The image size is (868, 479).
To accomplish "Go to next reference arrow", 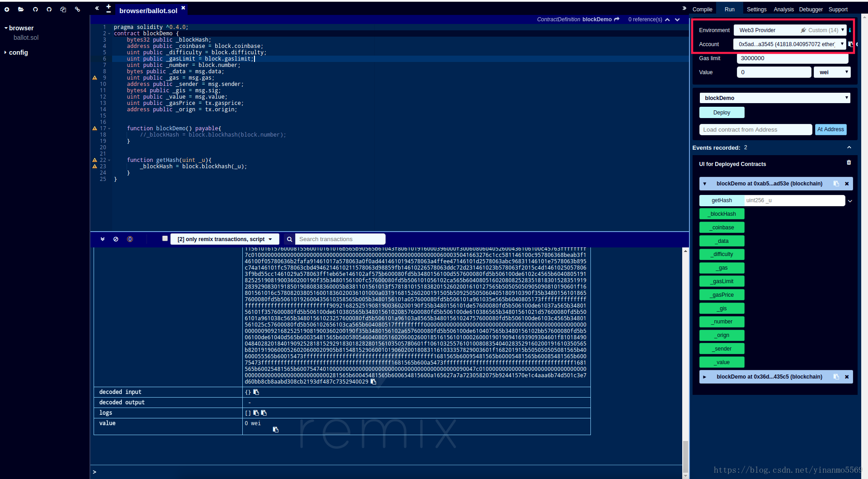I will (677, 19).
